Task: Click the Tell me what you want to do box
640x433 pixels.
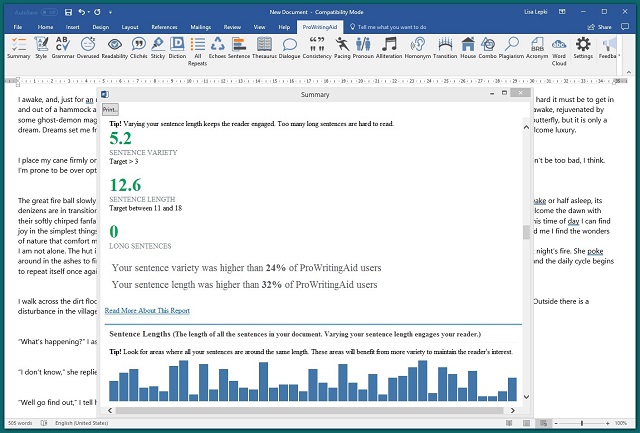Action: tap(388, 27)
